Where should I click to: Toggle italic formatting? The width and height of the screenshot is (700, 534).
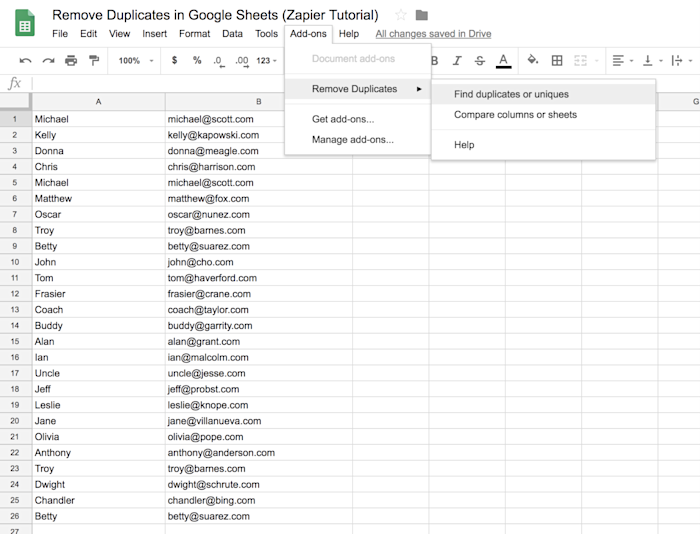coord(457,60)
